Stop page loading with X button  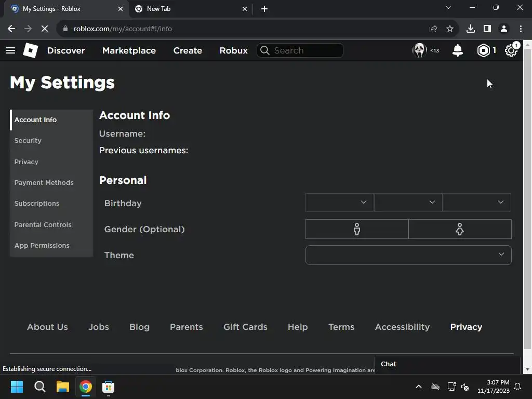click(45, 29)
